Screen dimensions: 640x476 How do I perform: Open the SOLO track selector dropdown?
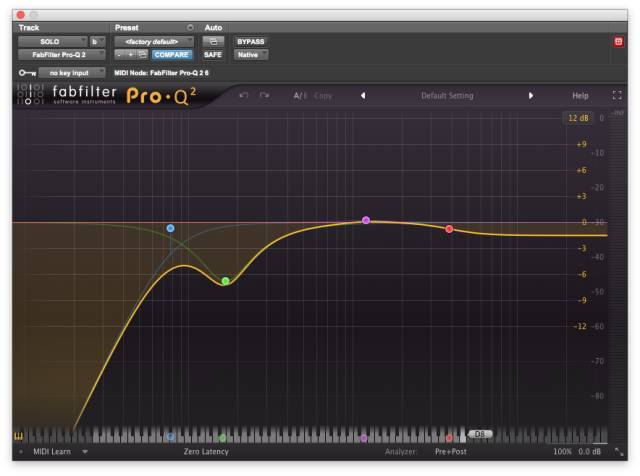(x=53, y=41)
